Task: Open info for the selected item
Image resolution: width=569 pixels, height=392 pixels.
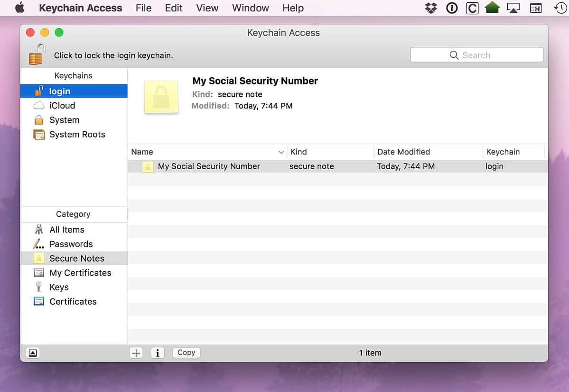Action: point(158,353)
